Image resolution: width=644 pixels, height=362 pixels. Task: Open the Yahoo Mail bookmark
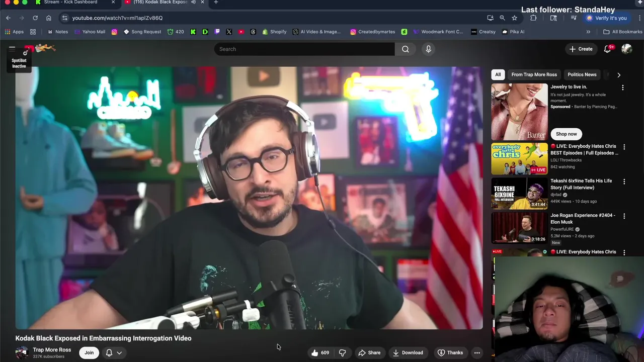[x=90, y=32]
